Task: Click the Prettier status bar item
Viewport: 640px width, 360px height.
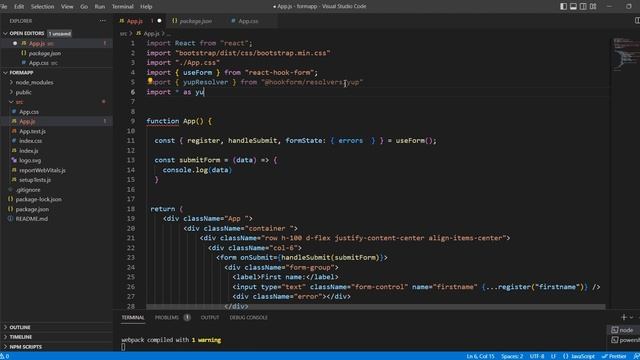Action: pos(614,356)
